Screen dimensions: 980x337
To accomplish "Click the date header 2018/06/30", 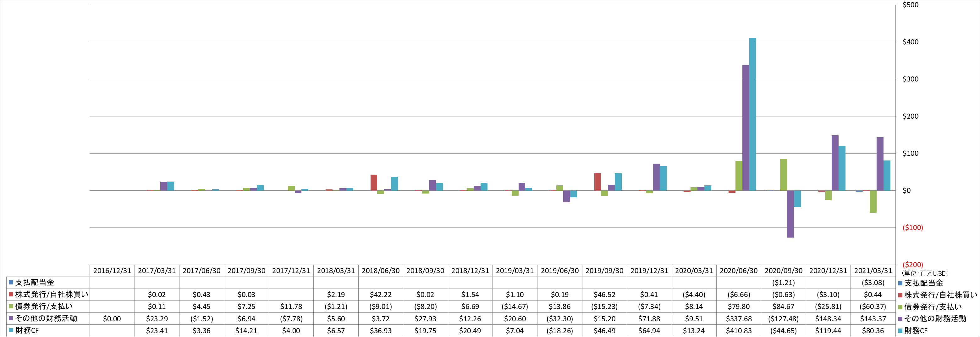I will pyautogui.click(x=380, y=271).
